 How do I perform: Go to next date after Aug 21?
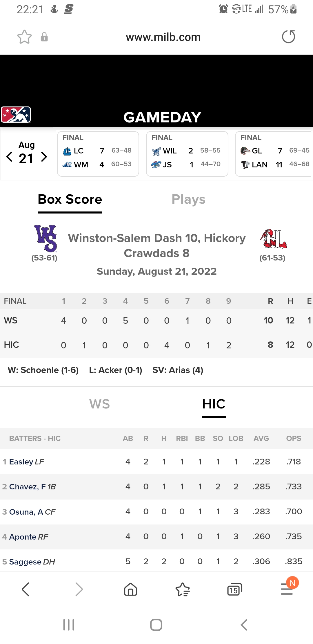point(44,157)
